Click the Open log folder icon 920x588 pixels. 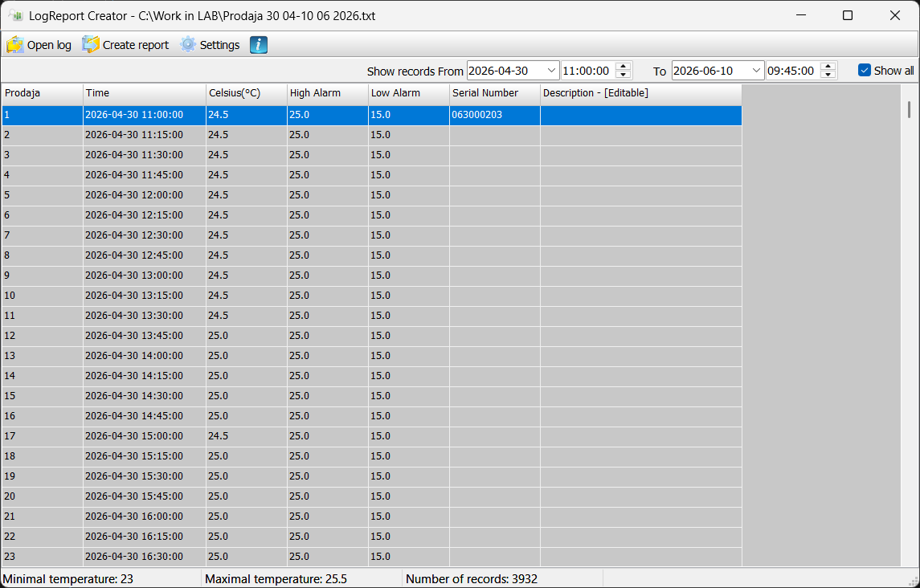tap(14, 45)
